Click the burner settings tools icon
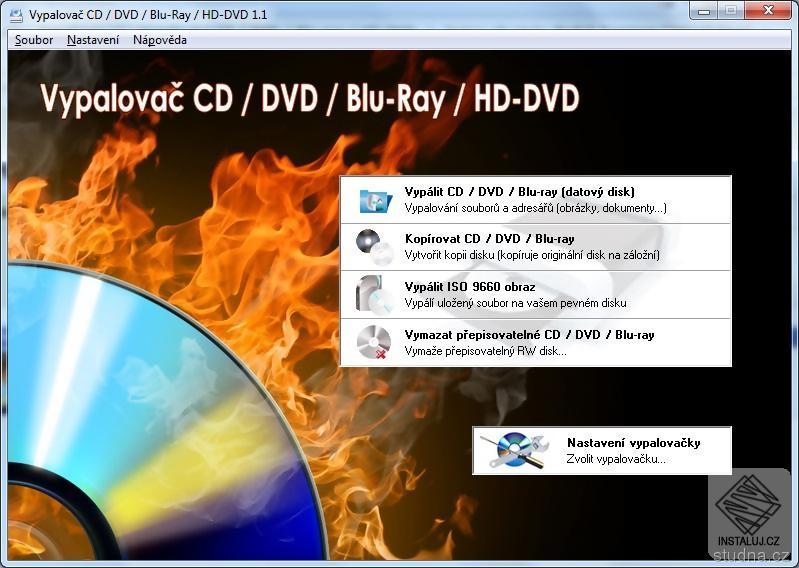799x568 pixels. click(516, 450)
